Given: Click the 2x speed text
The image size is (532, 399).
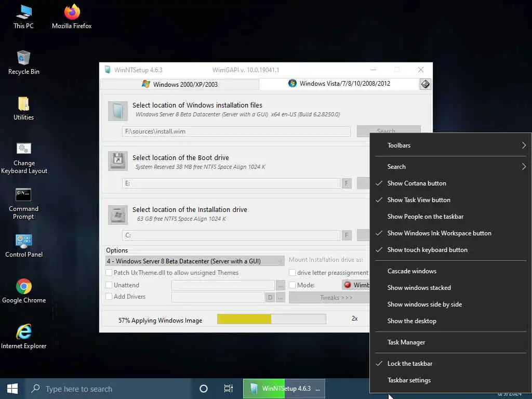Looking at the screenshot, I should [354, 318].
